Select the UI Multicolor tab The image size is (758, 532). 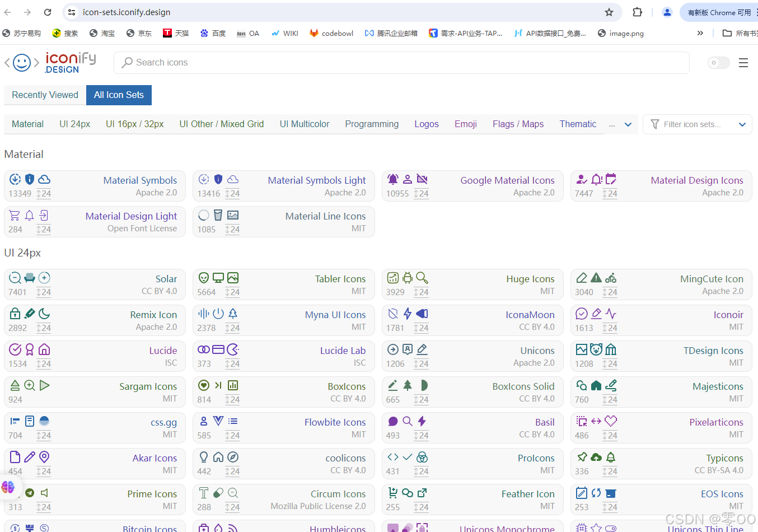coord(305,124)
